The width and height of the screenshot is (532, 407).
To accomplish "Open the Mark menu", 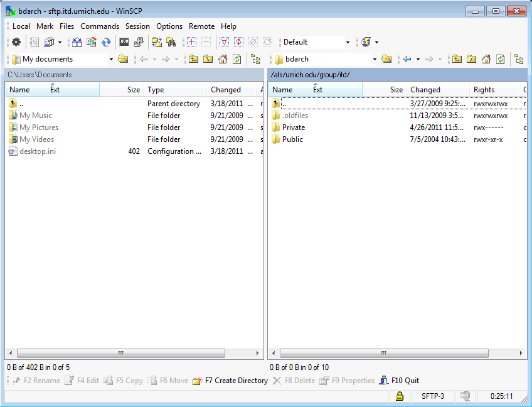I will [45, 26].
